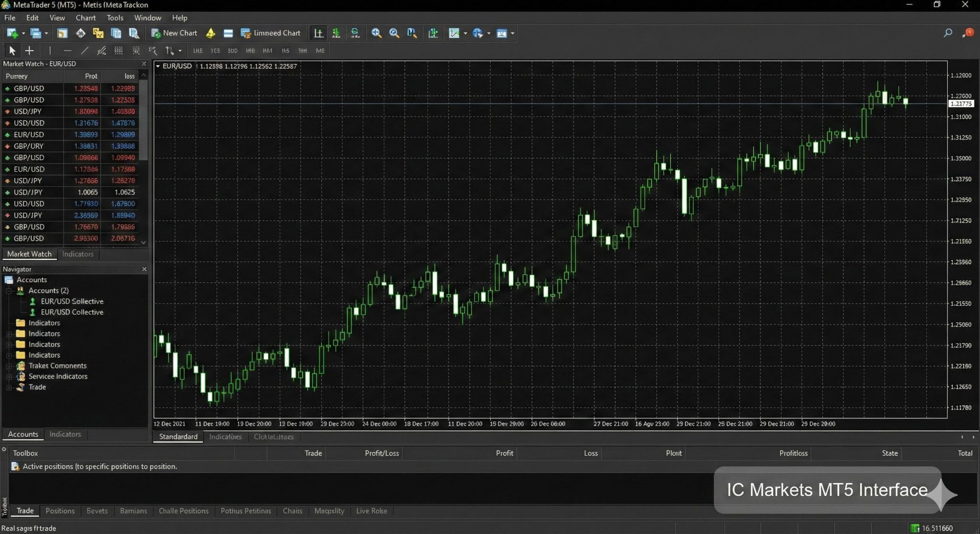This screenshot has height=534, width=980.
Task: Select the trendline drawing tool
Action: coord(85,50)
